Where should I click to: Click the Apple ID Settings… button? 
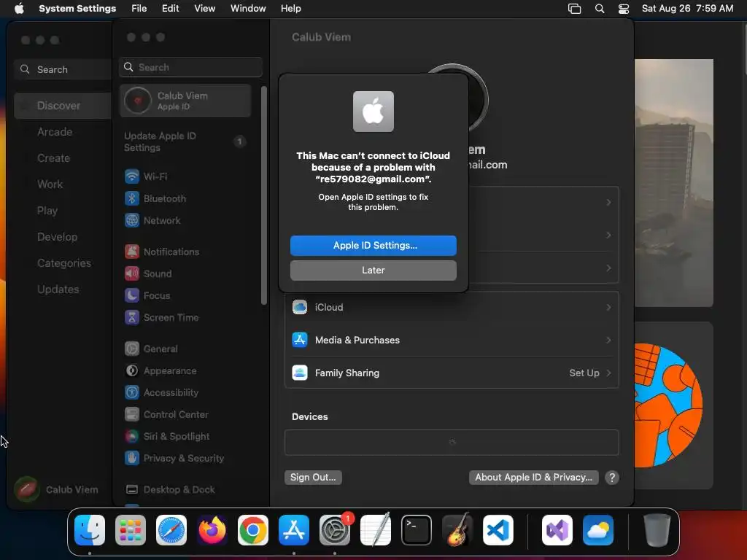pyautogui.click(x=373, y=245)
